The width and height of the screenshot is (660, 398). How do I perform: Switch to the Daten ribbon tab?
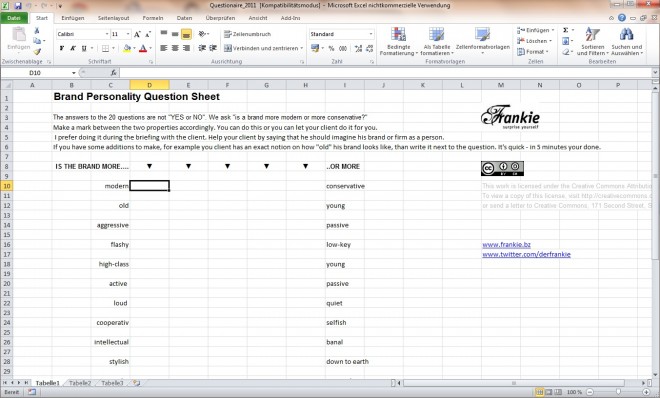[x=184, y=18]
